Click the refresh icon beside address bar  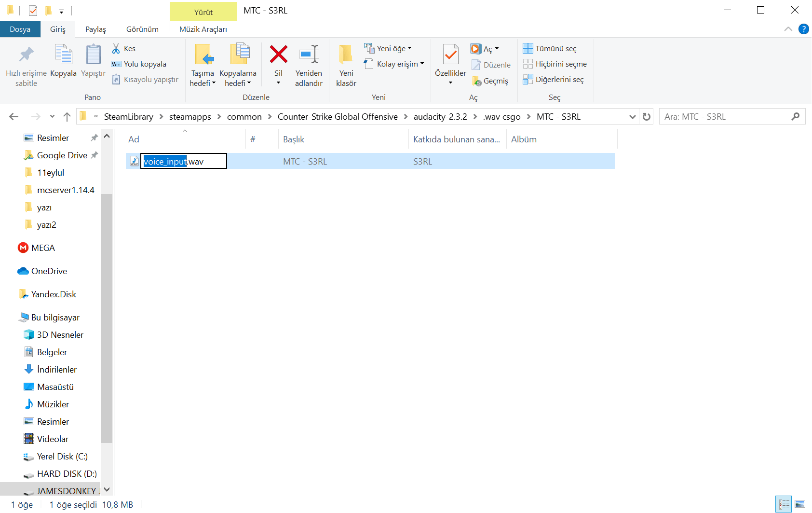click(x=647, y=117)
